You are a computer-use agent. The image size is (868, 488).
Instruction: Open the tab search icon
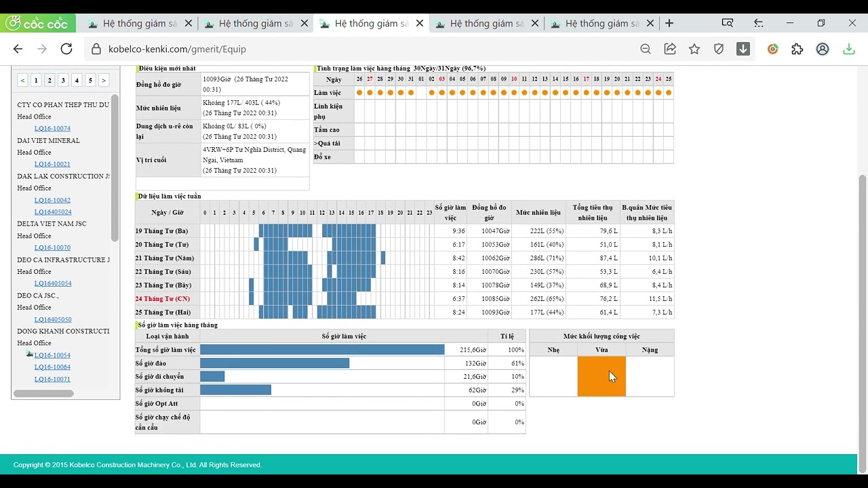[x=728, y=23]
